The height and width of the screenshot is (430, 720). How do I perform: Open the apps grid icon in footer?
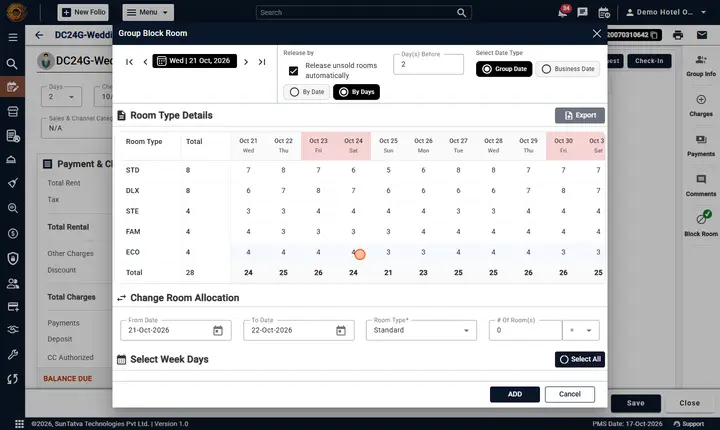[19, 424]
